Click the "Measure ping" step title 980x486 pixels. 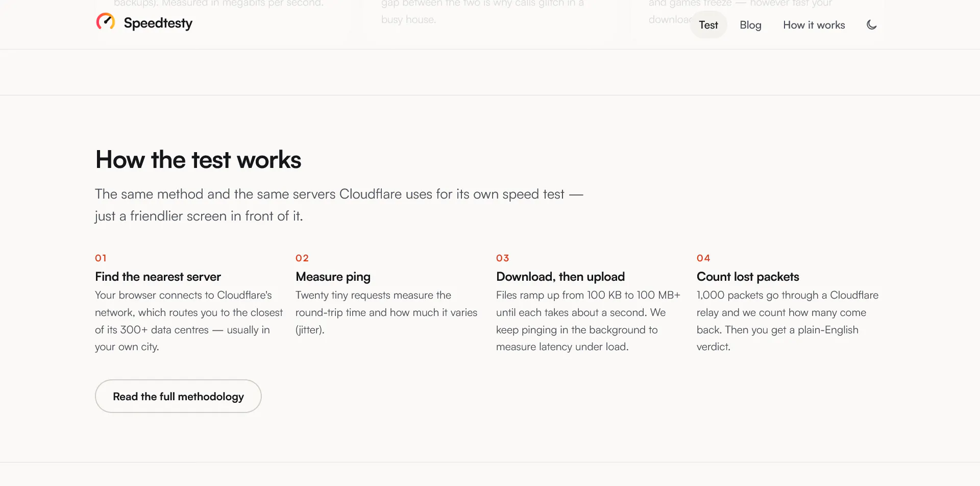coord(333,277)
